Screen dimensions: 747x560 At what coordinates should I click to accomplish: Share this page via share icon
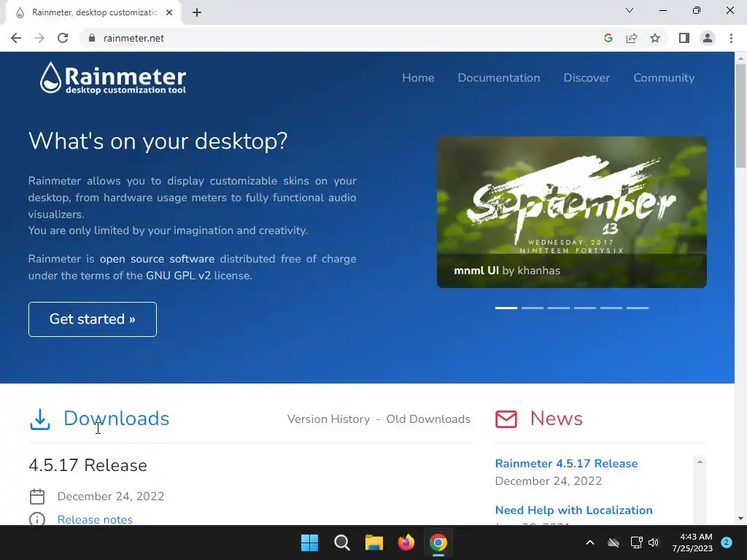tap(632, 38)
